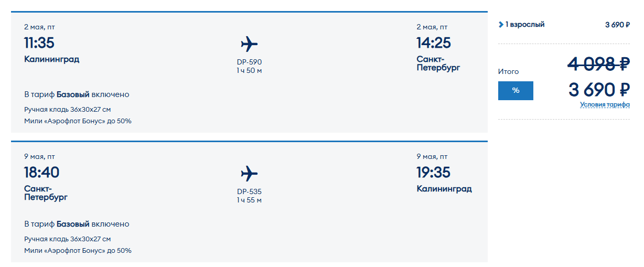Click the Калининград arrival city on 9 мая
The width and height of the screenshot is (644, 267).
tap(444, 189)
